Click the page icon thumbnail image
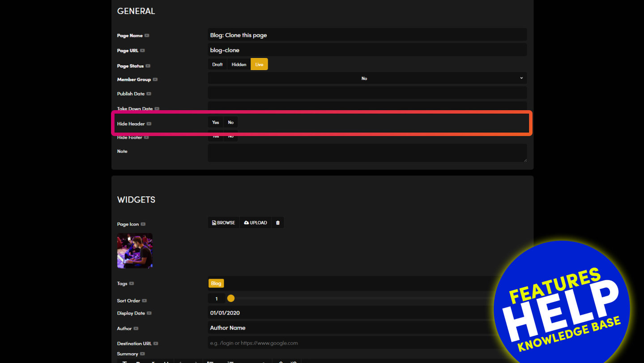 [135, 251]
